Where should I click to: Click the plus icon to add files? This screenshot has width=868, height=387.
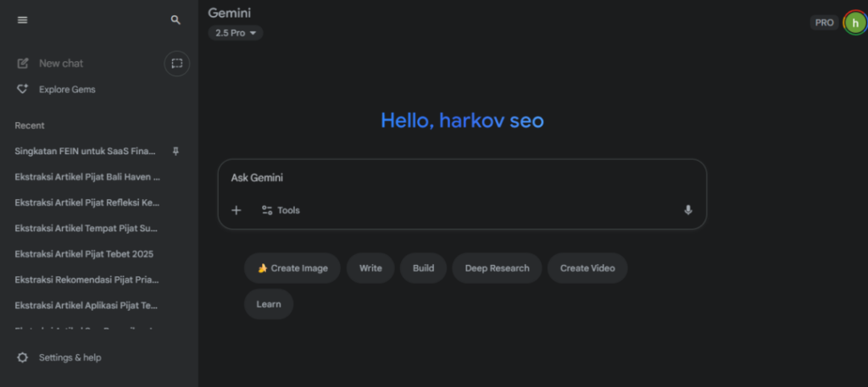point(236,210)
